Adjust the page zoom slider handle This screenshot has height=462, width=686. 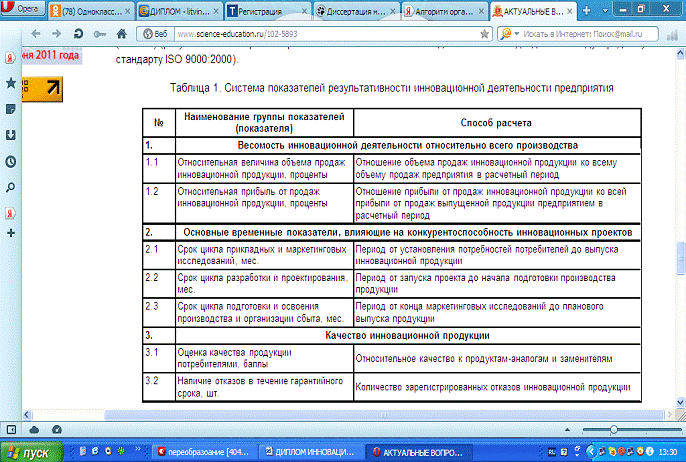point(614,430)
